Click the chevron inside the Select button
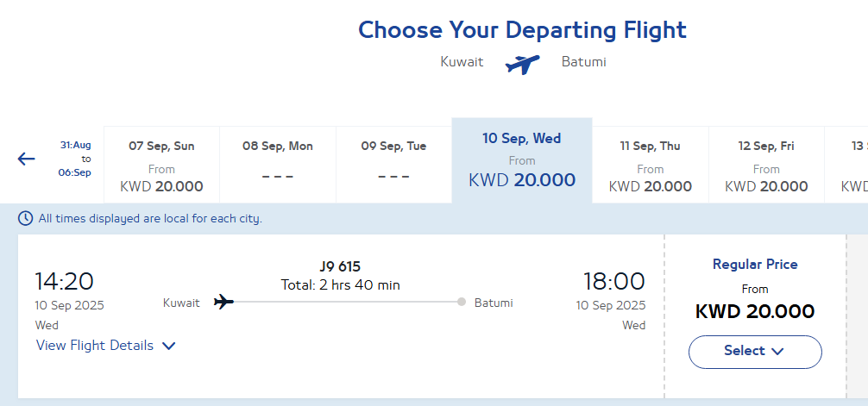The image size is (868, 406). [777, 351]
